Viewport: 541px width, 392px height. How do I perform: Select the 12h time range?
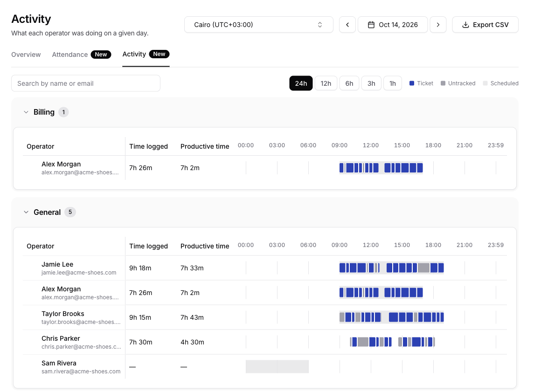pyautogui.click(x=326, y=83)
